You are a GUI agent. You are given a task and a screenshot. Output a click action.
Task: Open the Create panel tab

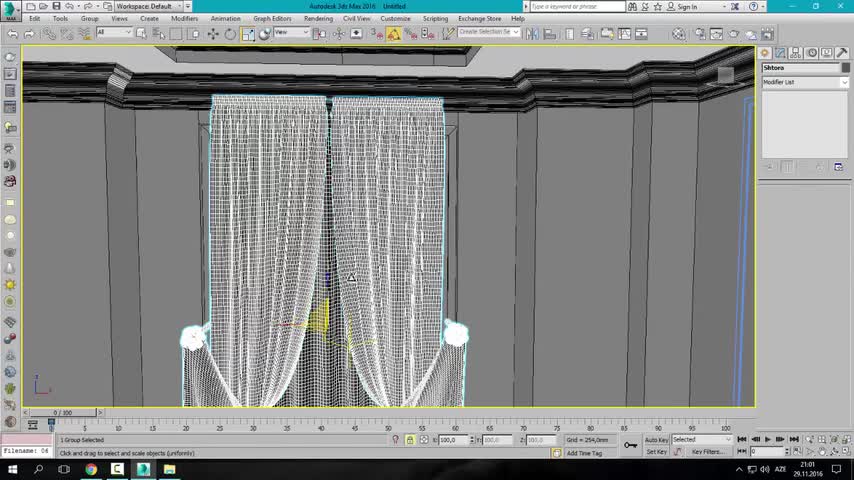tap(765, 52)
